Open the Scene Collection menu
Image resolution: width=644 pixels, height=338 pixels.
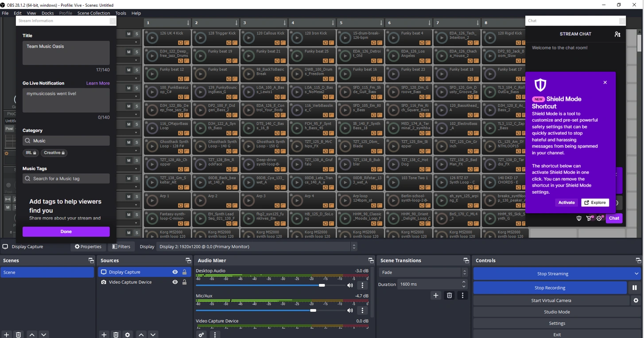coord(93,13)
